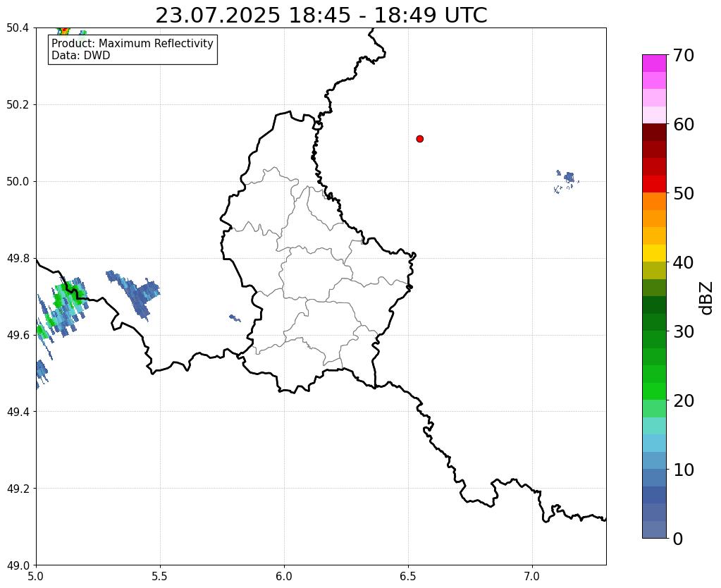Click the red station marker dot
Viewport: 721px width, 588px height.
419,139
